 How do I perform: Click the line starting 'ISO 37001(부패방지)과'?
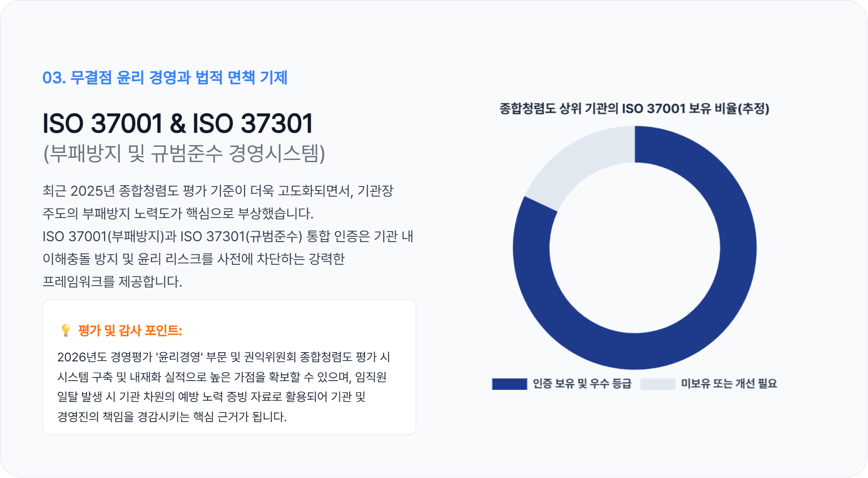pyautogui.click(x=227, y=236)
